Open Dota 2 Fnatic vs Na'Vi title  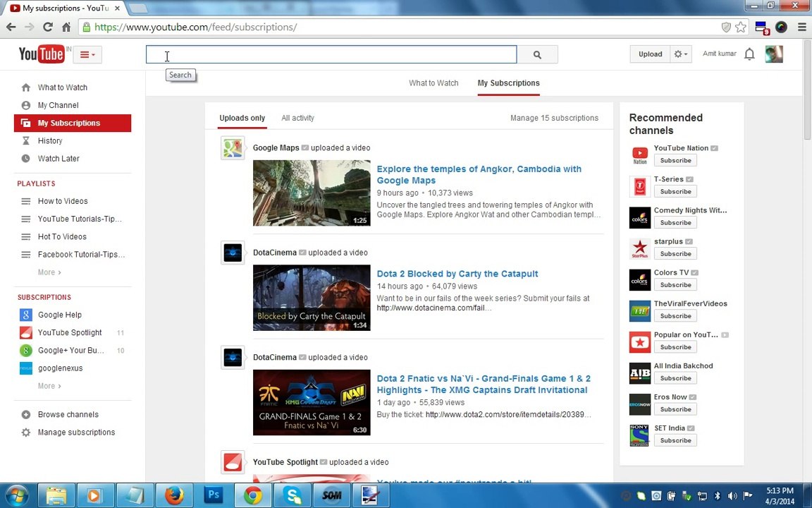pos(483,384)
